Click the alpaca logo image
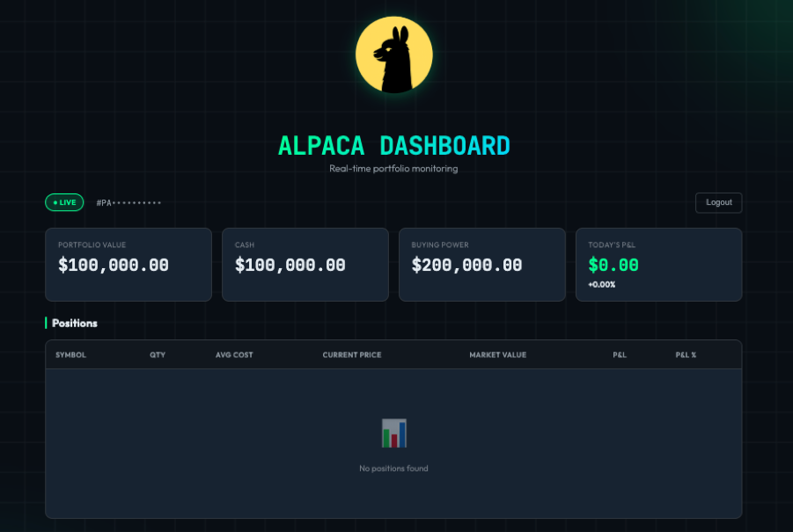Viewport: 793px width, 532px height. coord(394,55)
